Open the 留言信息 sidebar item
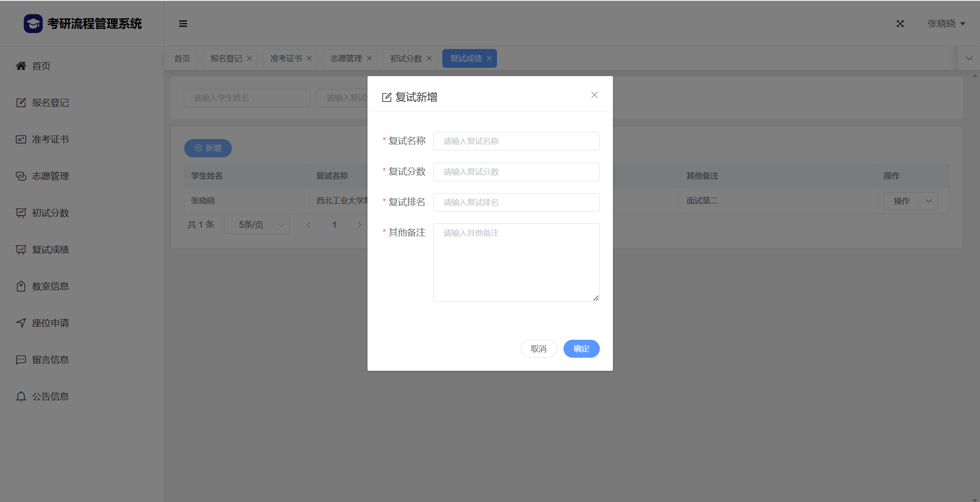This screenshot has height=502, width=980. tap(50, 360)
